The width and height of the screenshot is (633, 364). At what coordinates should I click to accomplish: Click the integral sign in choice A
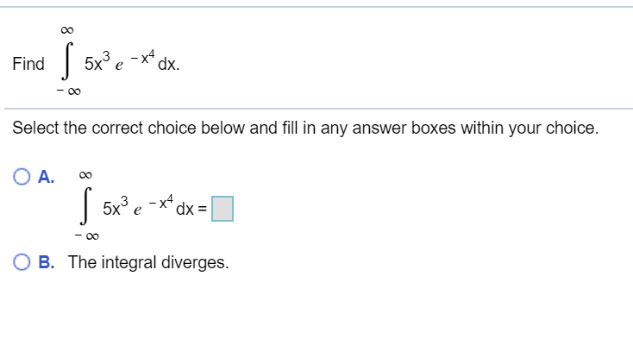pos(85,205)
